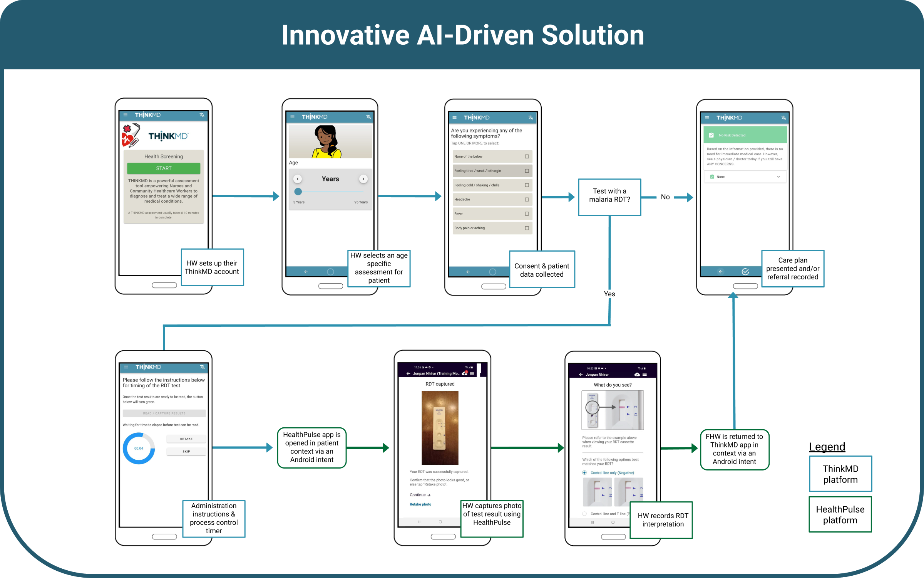Select 'Control line only (Negative)' radio

pos(584,472)
